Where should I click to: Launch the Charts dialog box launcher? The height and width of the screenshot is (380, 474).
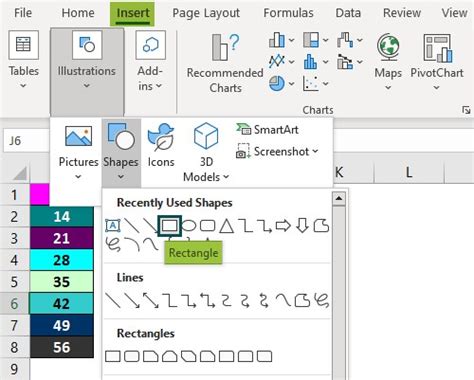point(466,110)
